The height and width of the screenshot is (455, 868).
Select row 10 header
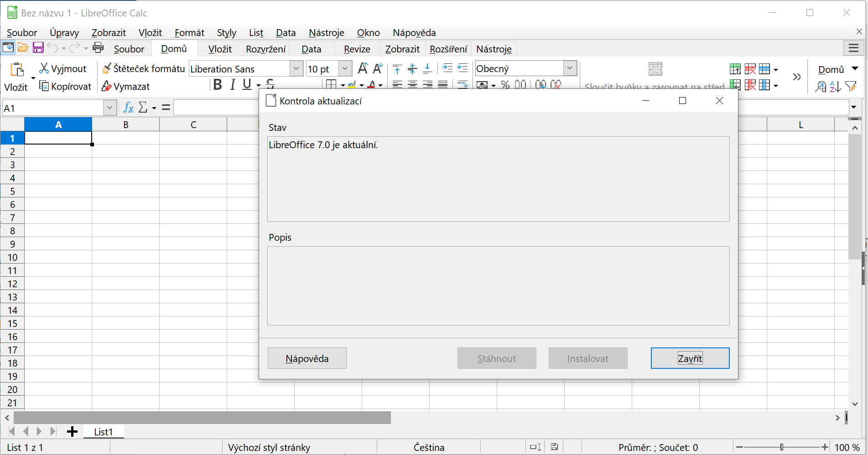pos(12,257)
